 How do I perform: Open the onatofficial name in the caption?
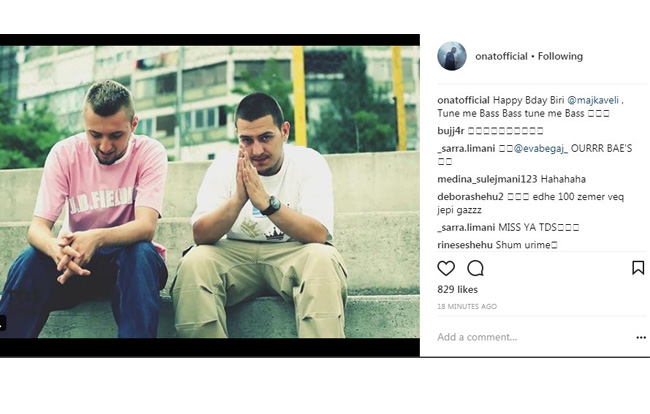[463, 100]
